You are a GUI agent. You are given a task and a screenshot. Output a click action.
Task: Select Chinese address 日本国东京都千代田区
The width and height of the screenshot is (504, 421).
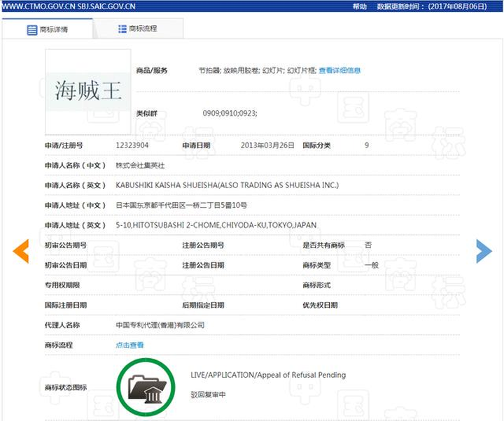click(181, 205)
